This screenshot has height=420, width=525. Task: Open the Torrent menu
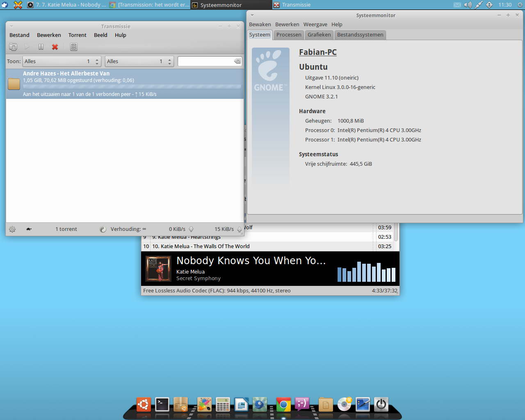[78, 35]
